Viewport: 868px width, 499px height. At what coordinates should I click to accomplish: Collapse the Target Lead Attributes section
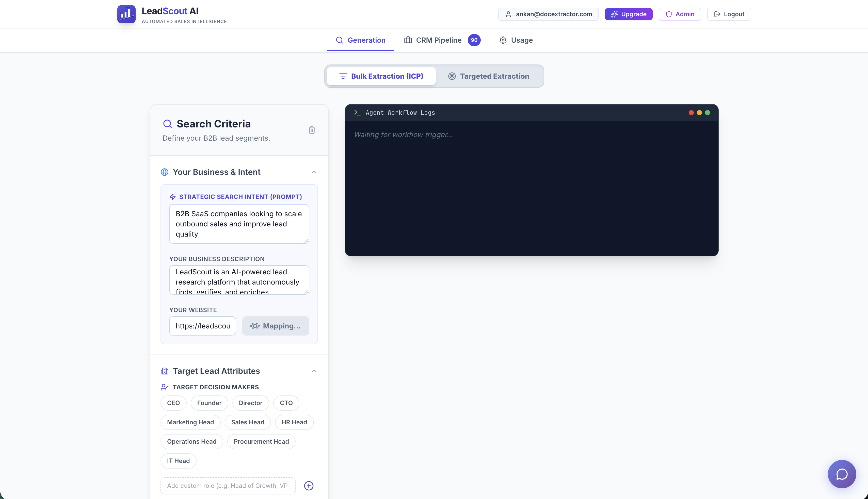[x=314, y=371]
